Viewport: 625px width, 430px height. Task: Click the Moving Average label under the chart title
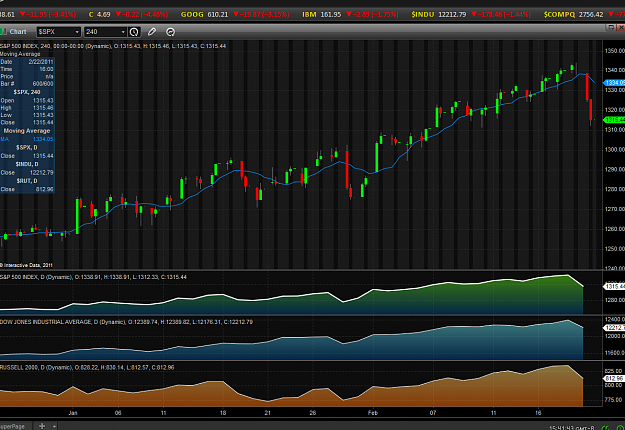pyautogui.click(x=20, y=54)
